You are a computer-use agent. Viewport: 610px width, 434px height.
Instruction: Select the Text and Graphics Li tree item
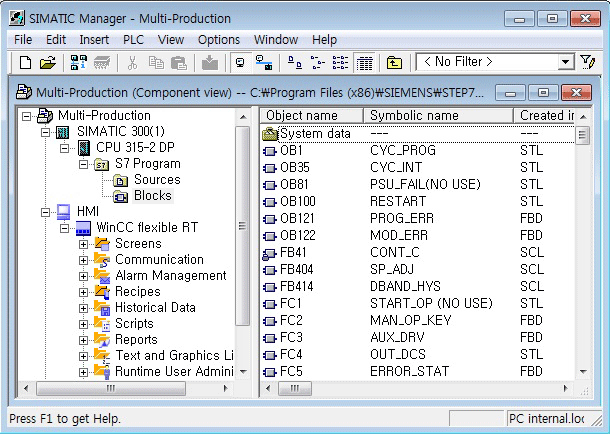click(174, 356)
